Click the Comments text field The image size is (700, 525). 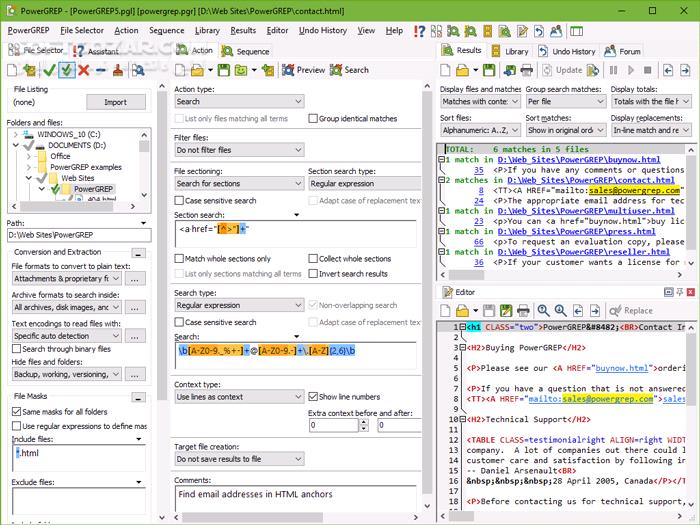point(295,499)
